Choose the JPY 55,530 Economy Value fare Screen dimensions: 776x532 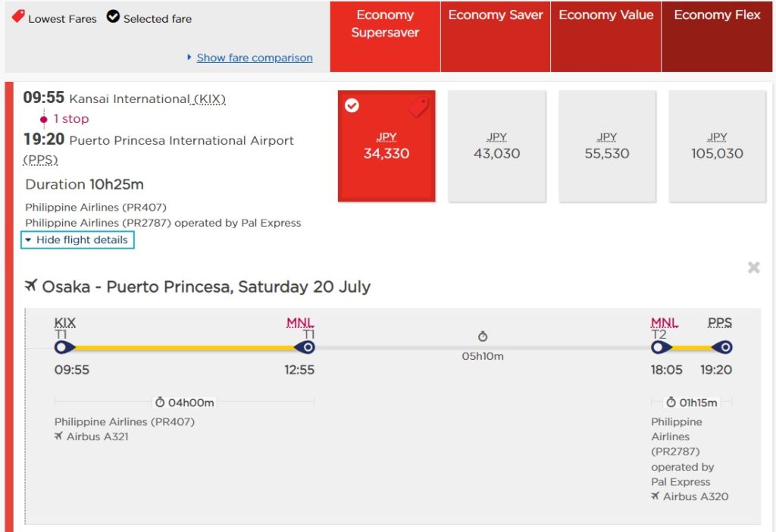click(x=607, y=146)
